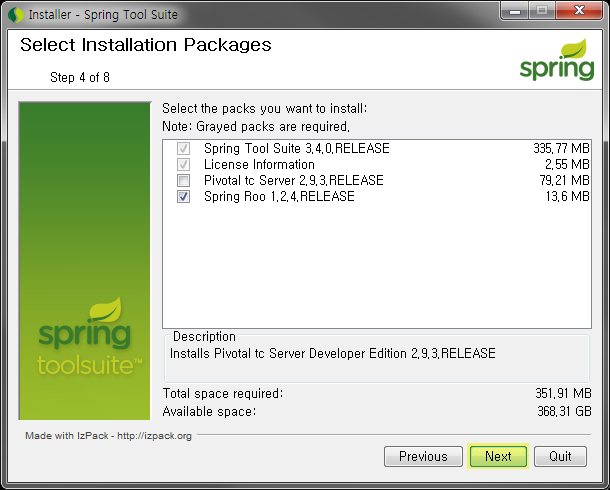Exit the installer with Quit button
The width and height of the screenshot is (610, 490).
(560, 456)
